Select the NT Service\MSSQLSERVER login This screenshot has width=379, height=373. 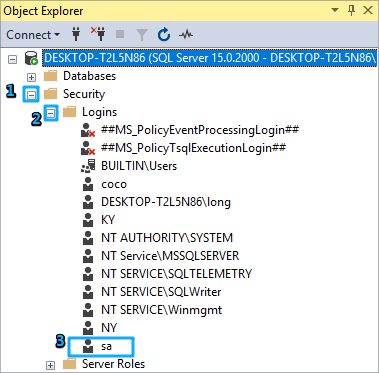170,256
